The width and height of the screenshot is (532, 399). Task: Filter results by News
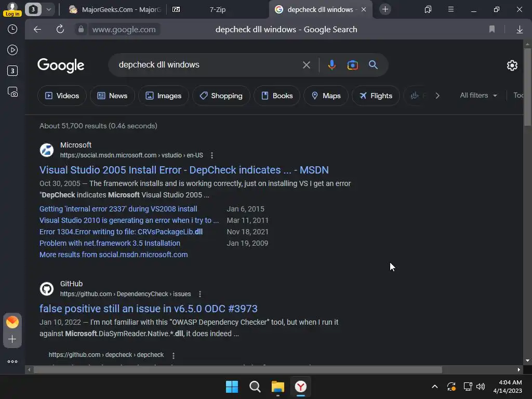(112, 96)
